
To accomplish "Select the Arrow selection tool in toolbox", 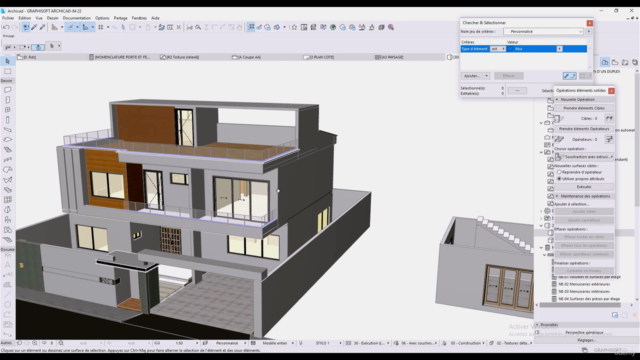I will click(x=7, y=61).
